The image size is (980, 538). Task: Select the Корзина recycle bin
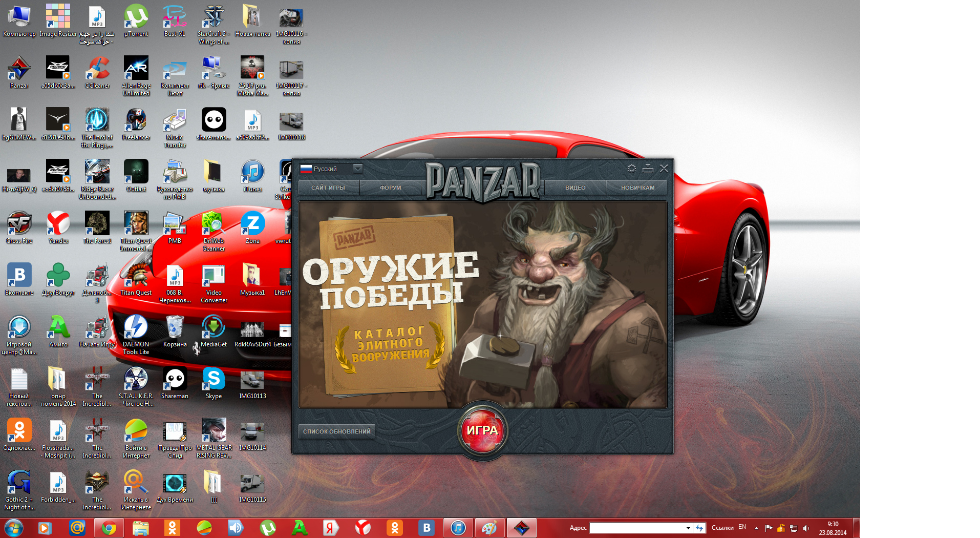coord(175,332)
